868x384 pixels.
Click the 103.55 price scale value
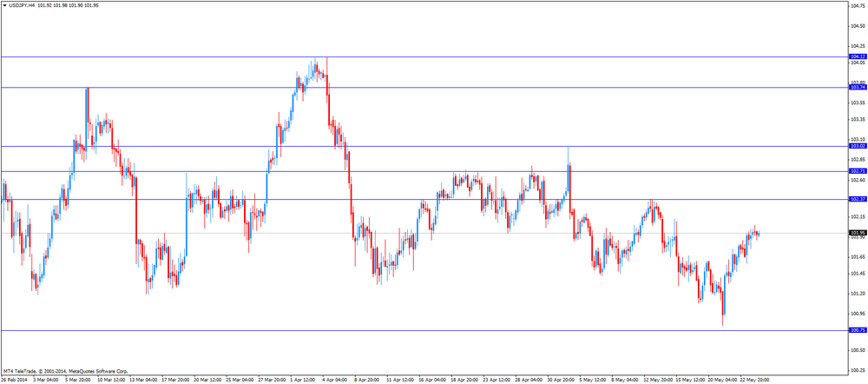click(x=858, y=103)
